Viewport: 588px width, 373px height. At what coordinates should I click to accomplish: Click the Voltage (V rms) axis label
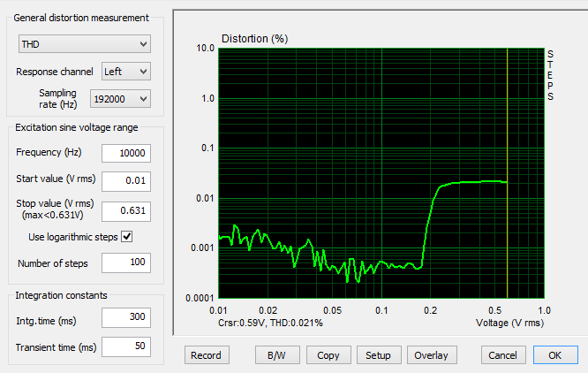pyautogui.click(x=509, y=323)
